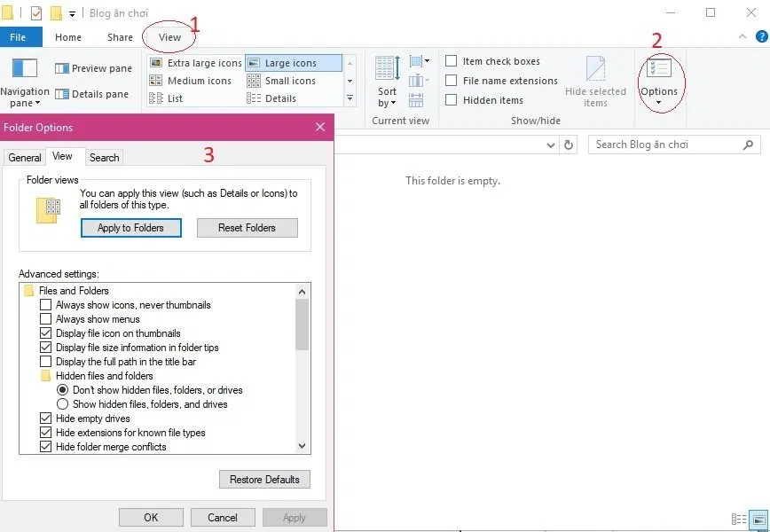Select the Extra large icons layout

coord(200,62)
